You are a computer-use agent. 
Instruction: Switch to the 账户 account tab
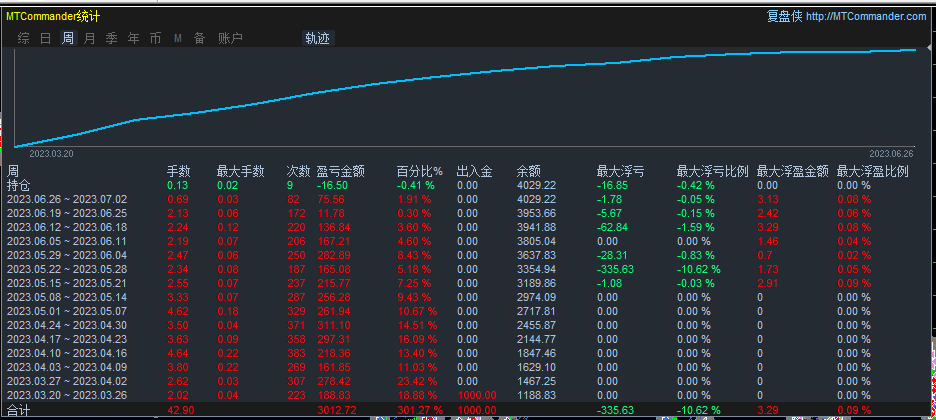230,39
